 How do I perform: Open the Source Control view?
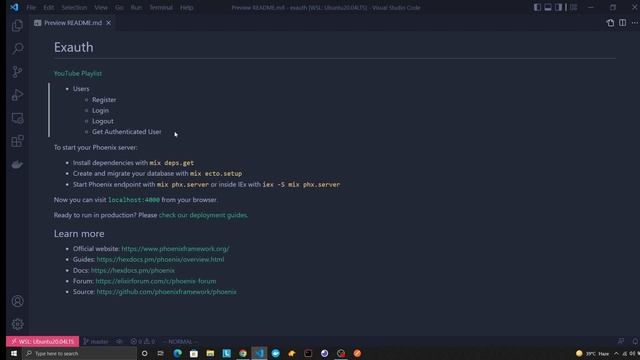click(17, 72)
